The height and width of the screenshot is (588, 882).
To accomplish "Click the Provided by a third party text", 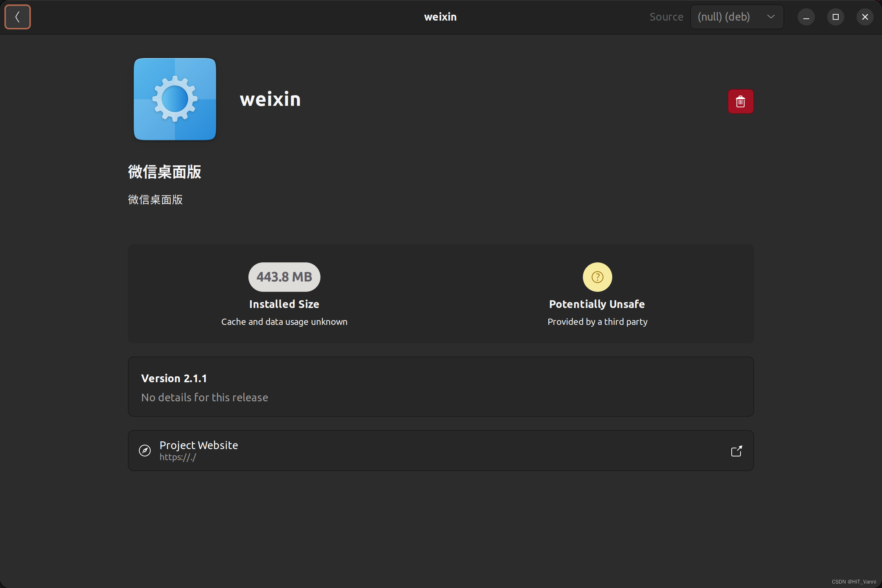I will (598, 322).
